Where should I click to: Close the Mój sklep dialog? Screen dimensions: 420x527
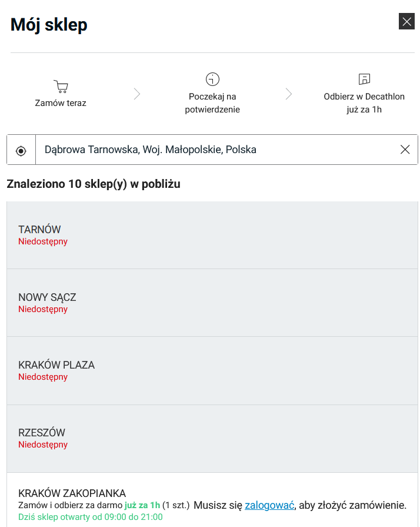[406, 22]
